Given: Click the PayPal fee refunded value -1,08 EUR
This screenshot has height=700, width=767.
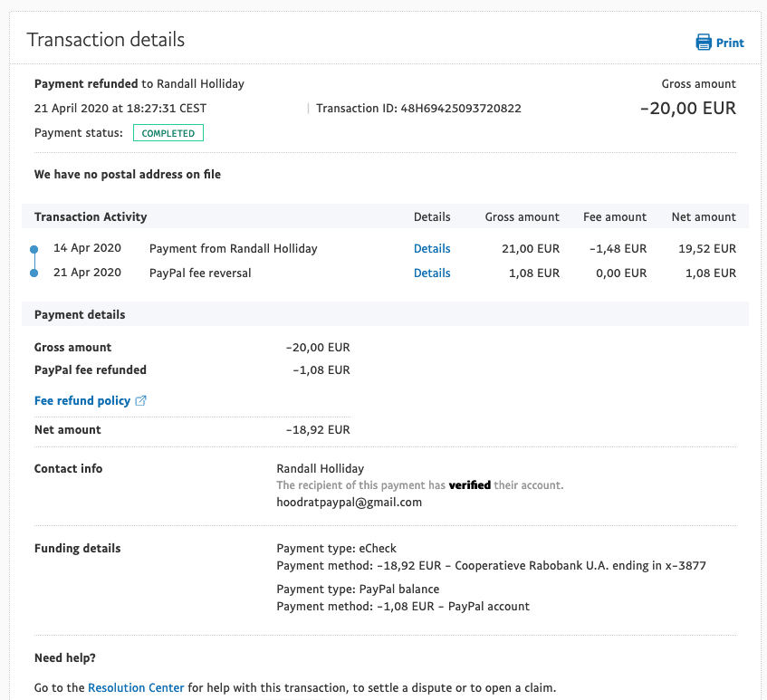Looking at the screenshot, I should 321,369.
